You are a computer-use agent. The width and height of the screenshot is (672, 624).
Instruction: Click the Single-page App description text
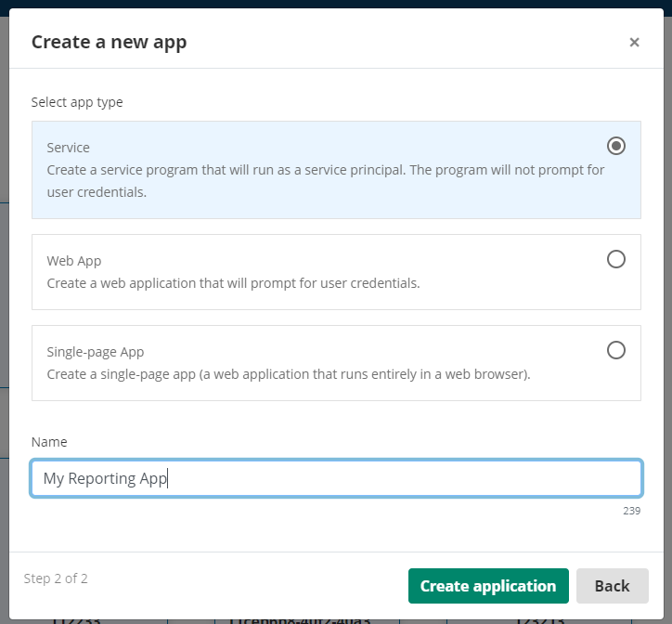point(288,374)
